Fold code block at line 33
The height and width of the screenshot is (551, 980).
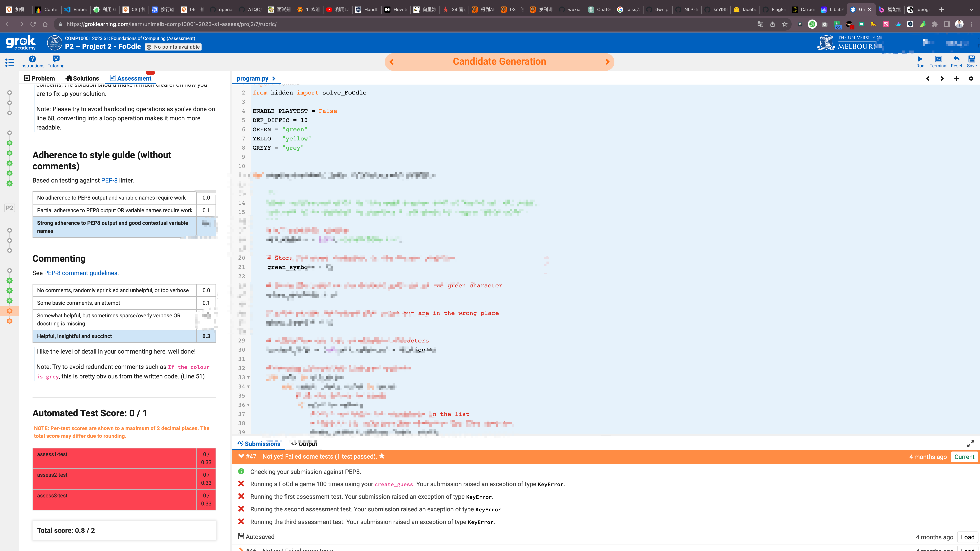(x=248, y=378)
